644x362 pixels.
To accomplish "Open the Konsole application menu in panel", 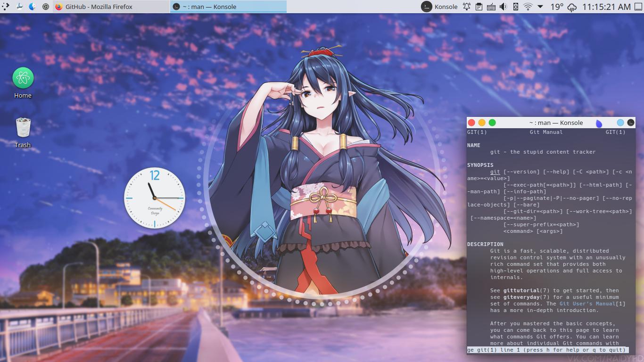I will tap(439, 7).
